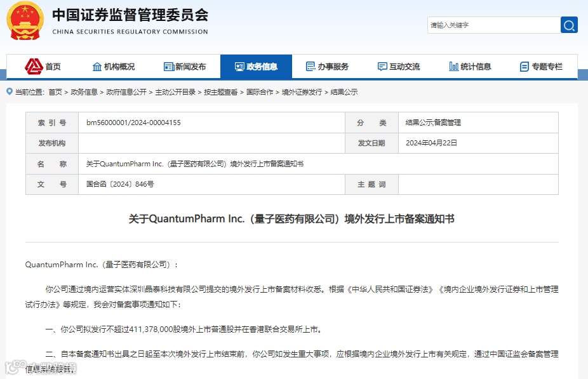Go to 政府信息公开 in the breadcrumb
The height and width of the screenshot is (379, 588).
[x=126, y=92]
